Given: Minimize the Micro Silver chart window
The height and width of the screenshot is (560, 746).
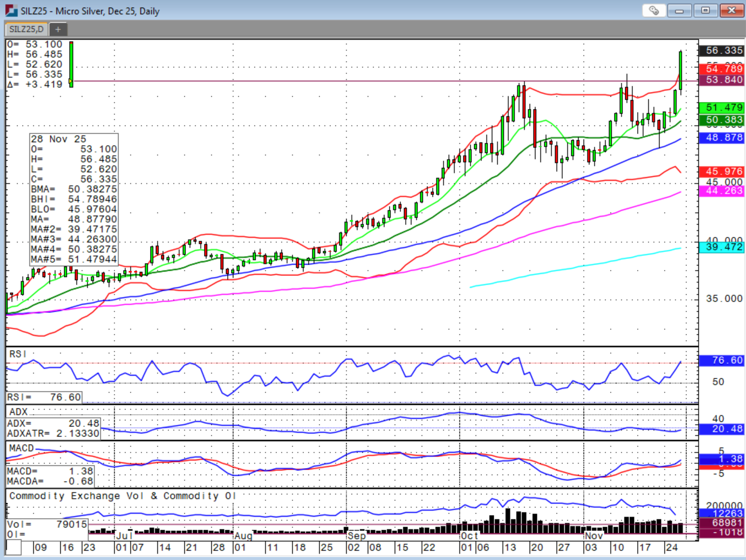Looking at the screenshot, I should 679,10.
